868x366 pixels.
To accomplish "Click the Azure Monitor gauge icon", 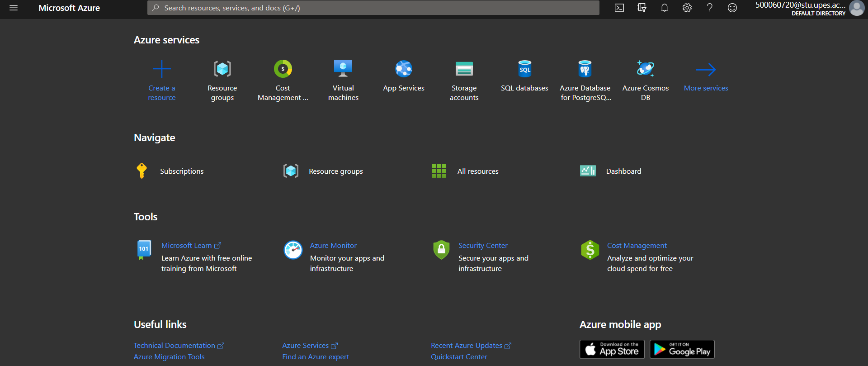I will 293,250.
